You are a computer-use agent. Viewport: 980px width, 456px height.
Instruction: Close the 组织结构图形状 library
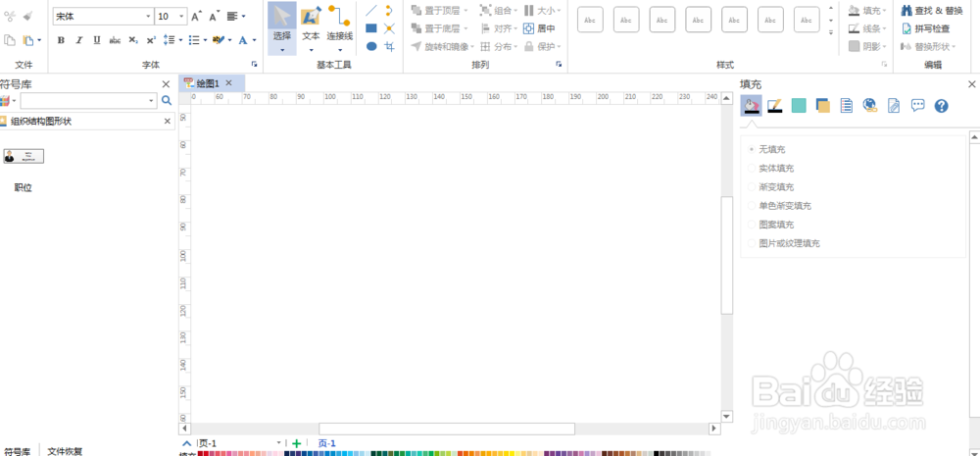pos(167,122)
